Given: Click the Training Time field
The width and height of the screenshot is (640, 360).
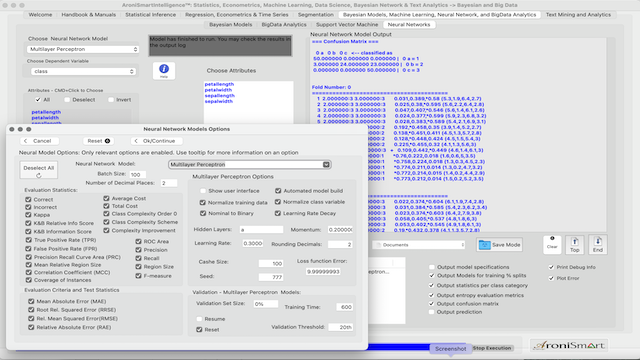Looking at the screenshot, I should click(344, 307).
